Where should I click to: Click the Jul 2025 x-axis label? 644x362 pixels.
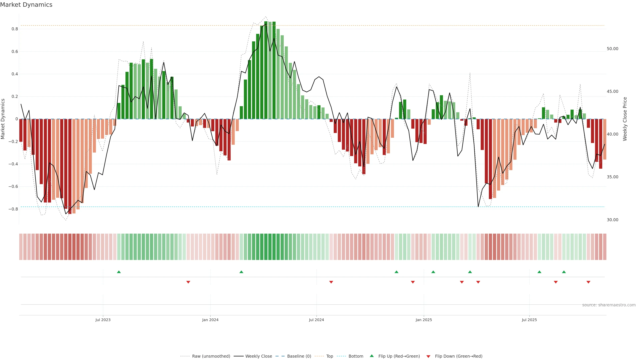529,320
